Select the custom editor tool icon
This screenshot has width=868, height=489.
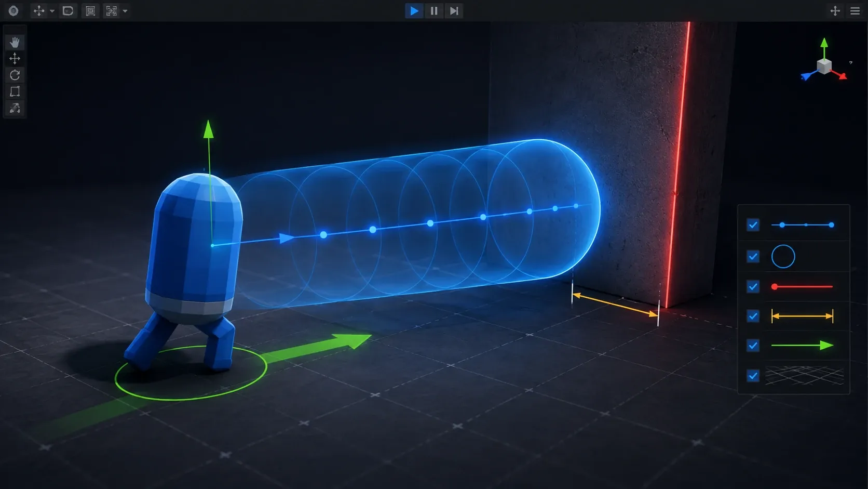click(x=15, y=108)
